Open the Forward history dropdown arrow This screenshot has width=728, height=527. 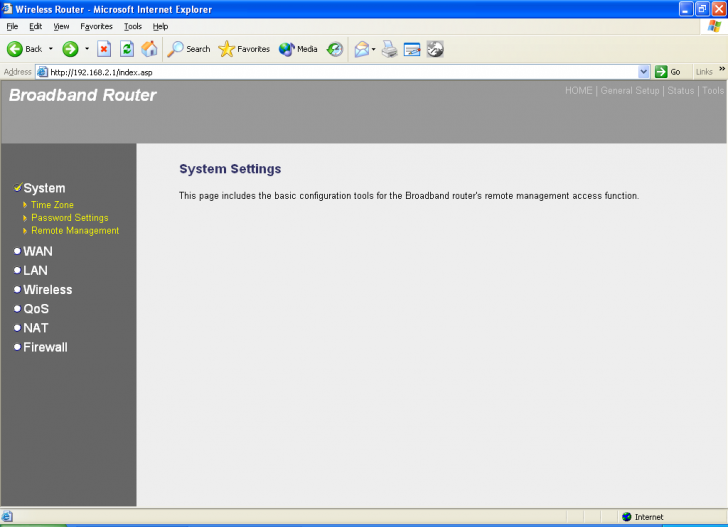[87, 49]
